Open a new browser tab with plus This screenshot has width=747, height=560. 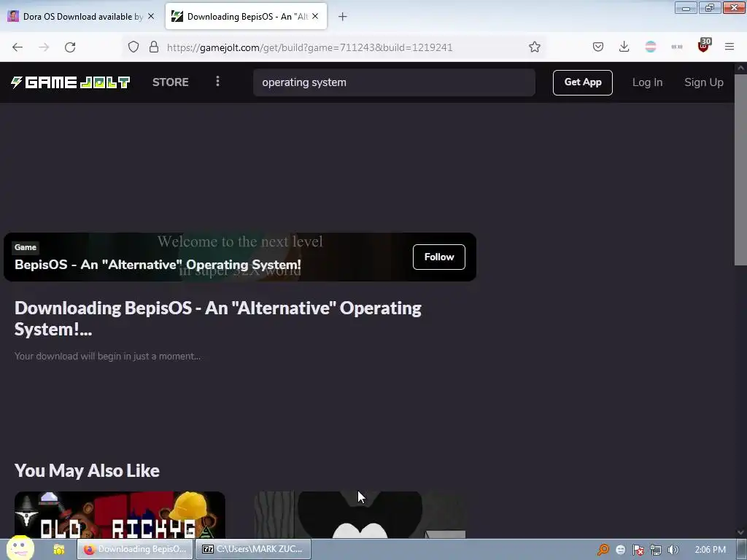coord(342,17)
